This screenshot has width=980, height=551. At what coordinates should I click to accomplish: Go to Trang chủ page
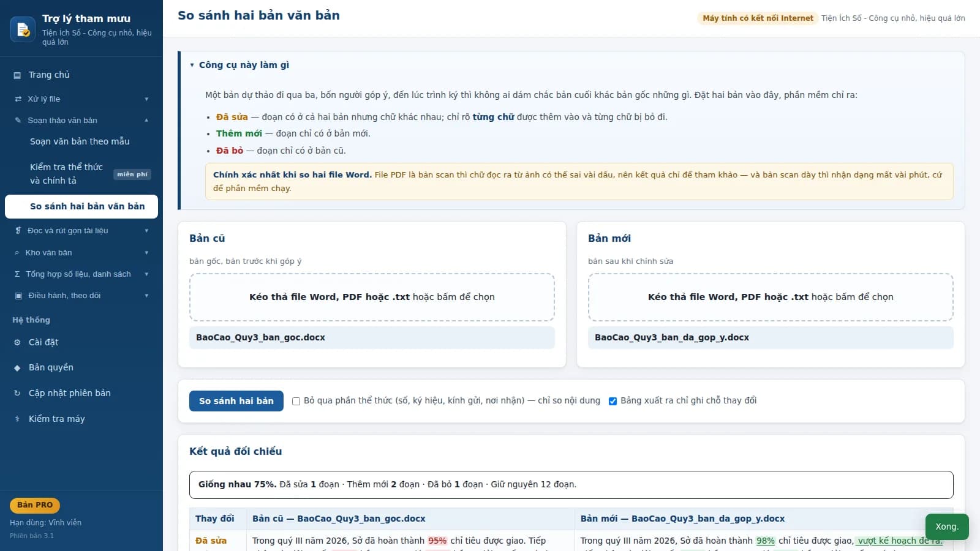click(81, 75)
